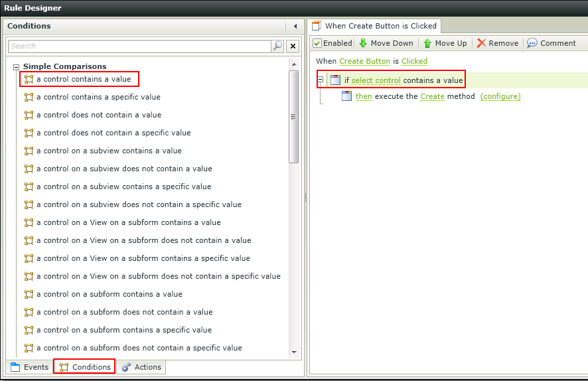Click the scroll down arrow in conditions list
This screenshot has height=381, width=588.
tap(294, 352)
